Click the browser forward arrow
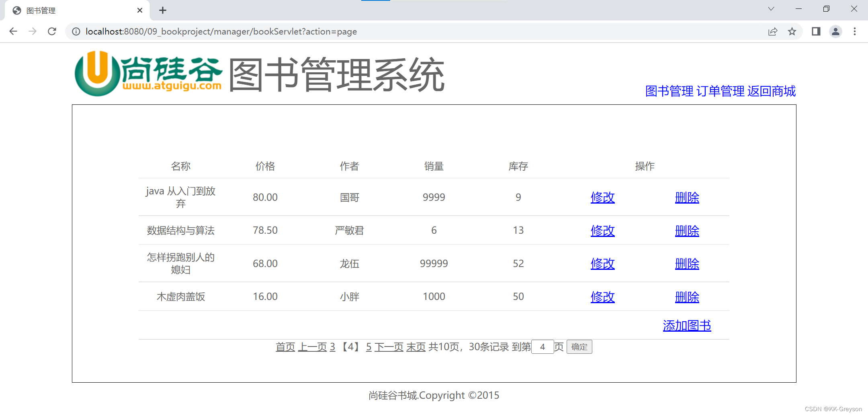Viewport: 868px width, 416px height. point(33,31)
